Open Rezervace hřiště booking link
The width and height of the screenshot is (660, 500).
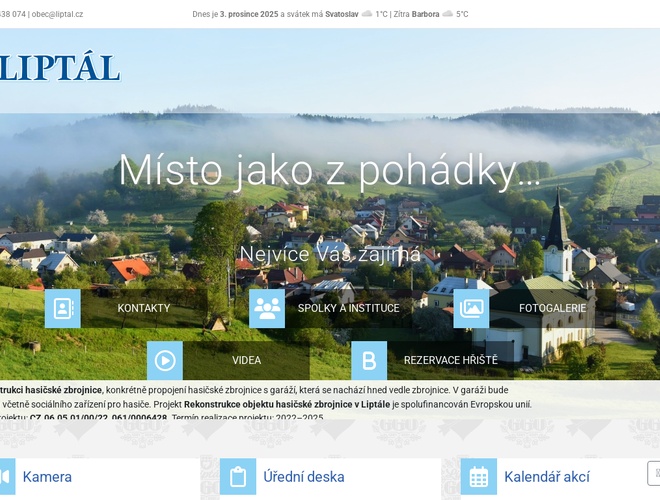[450, 360]
